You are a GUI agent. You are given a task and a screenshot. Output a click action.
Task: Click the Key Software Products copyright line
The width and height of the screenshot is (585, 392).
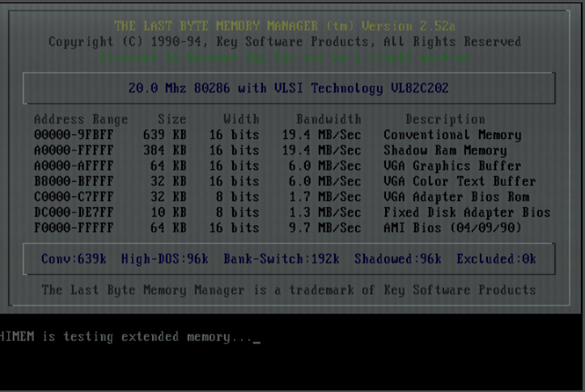pyautogui.click(x=285, y=41)
